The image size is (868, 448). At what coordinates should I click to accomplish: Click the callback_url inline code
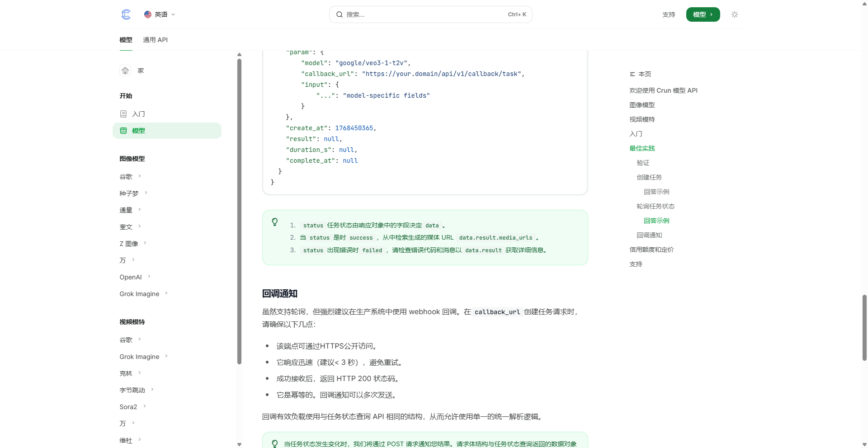[497, 312]
